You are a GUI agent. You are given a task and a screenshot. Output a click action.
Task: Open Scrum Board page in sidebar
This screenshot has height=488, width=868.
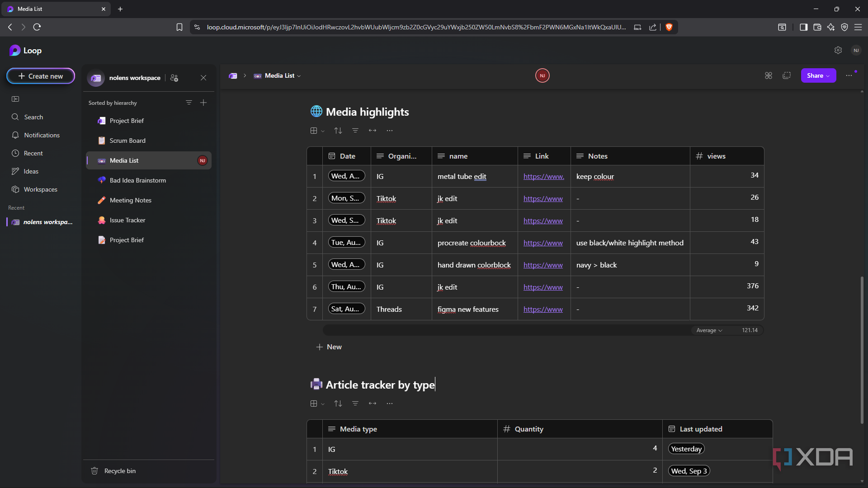pyautogui.click(x=127, y=141)
